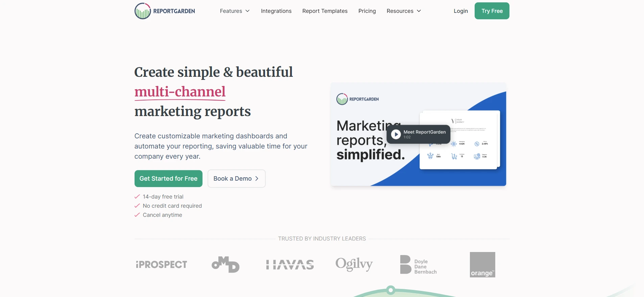Click the checkmark beside Cancel anytime
This screenshot has height=297, width=644.
click(x=137, y=215)
